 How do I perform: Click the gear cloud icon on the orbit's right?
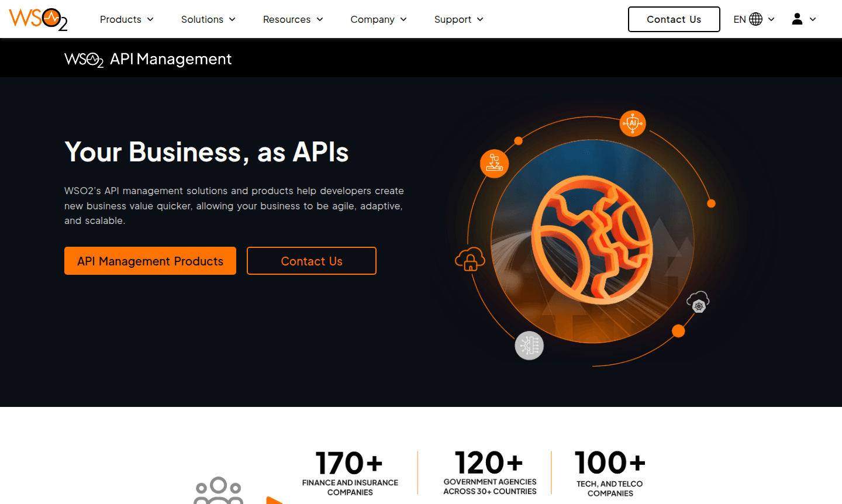(698, 302)
